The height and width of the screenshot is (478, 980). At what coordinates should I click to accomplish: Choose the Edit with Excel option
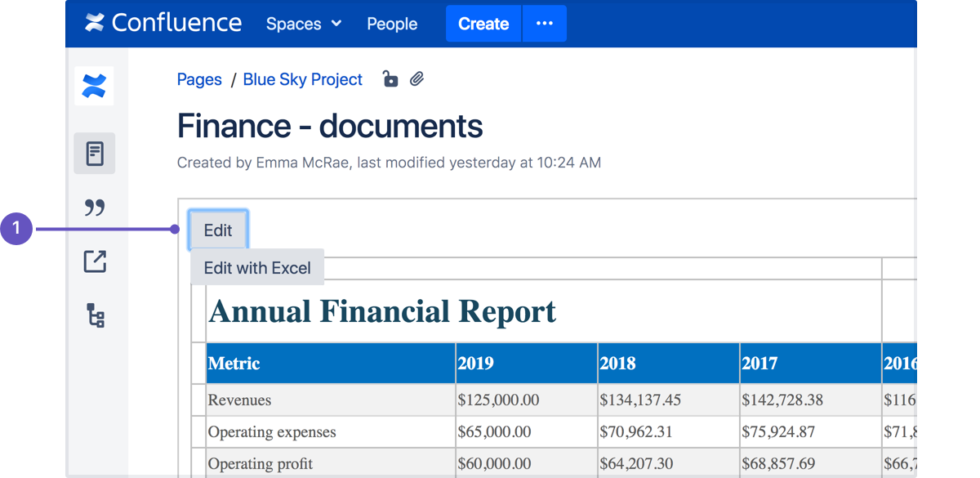pyautogui.click(x=257, y=267)
